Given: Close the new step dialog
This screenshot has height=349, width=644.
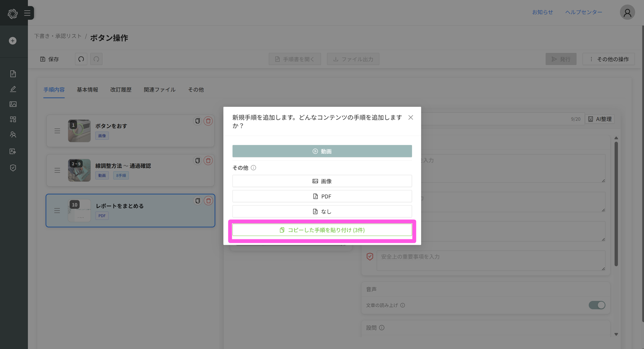Looking at the screenshot, I should pyautogui.click(x=411, y=117).
